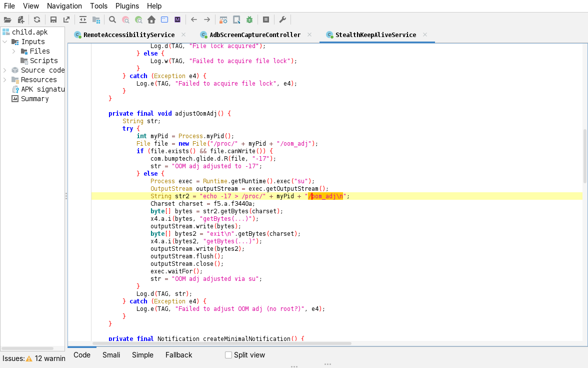The width and height of the screenshot is (588, 368).
Task: Select the StealthKeepAliveService tab
Action: 376,35
